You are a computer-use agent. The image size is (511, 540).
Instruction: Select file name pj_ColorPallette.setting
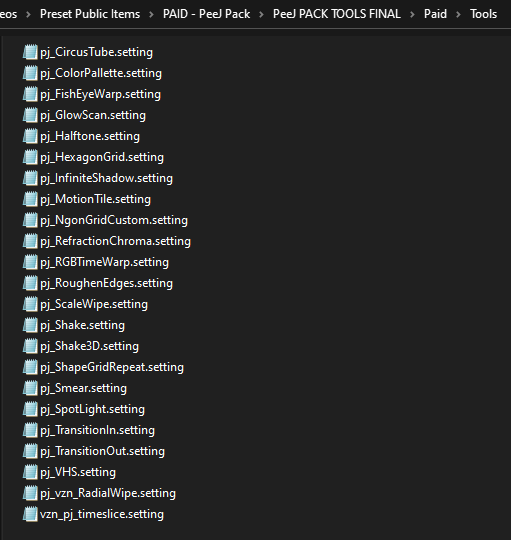click(101, 73)
